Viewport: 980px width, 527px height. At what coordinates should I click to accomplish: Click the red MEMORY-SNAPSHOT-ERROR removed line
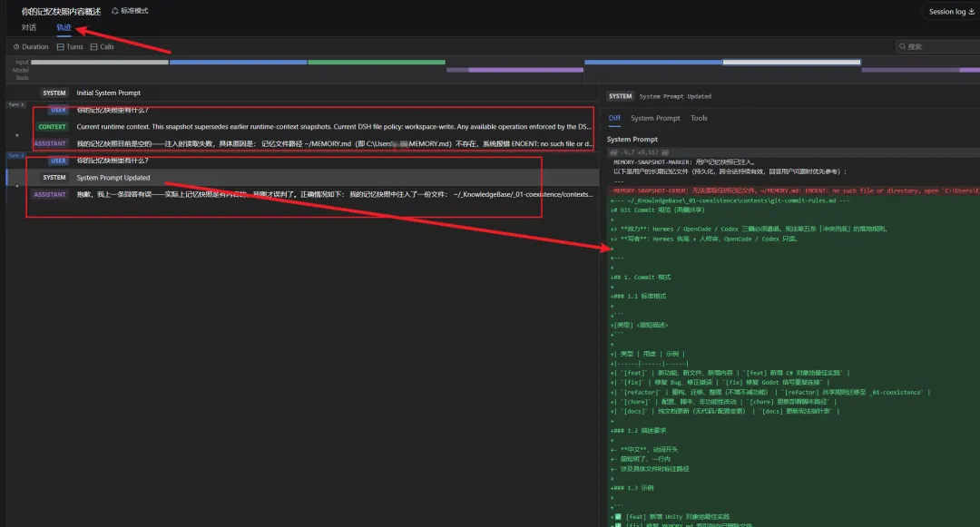794,190
